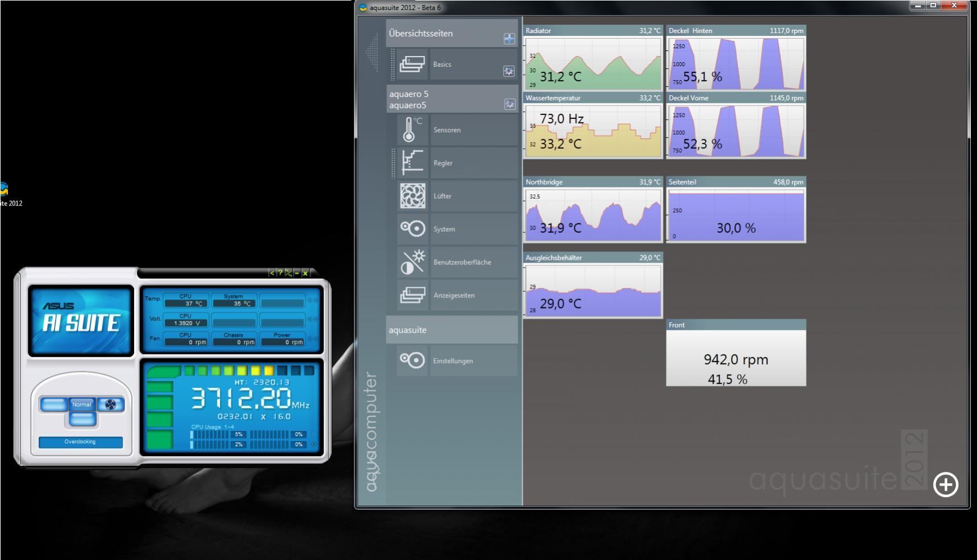Click the '73,0 Hz' flow reading
The width and height of the screenshot is (977, 560).
(x=561, y=119)
